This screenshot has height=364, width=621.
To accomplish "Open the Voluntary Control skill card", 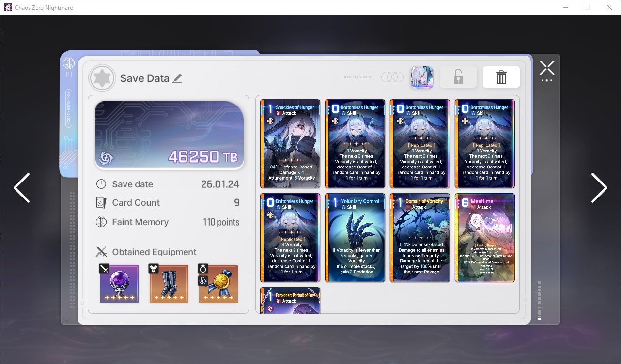I will (x=355, y=238).
